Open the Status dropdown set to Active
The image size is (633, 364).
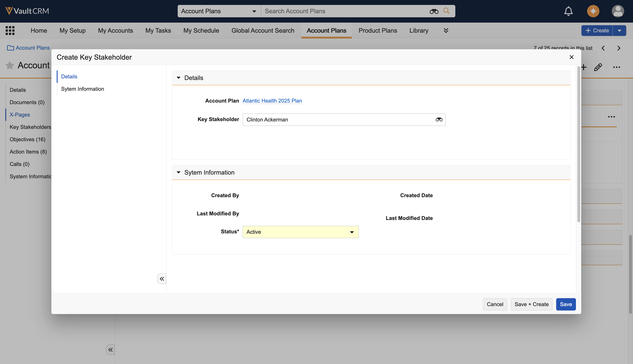tap(300, 232)
